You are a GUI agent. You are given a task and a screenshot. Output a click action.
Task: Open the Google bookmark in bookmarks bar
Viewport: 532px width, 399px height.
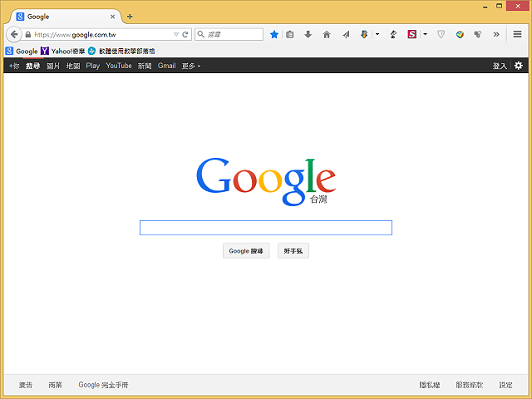pos(22,52)
